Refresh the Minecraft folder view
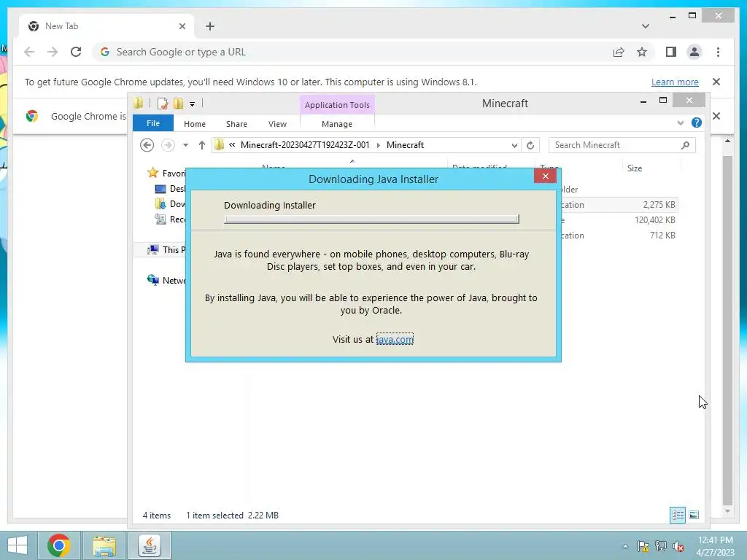This screenshot has width=747, height=560. (x=530, y=145)
